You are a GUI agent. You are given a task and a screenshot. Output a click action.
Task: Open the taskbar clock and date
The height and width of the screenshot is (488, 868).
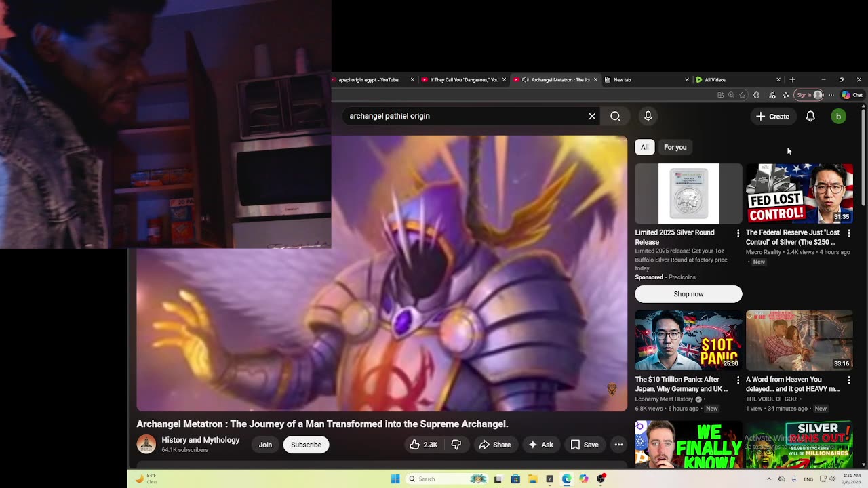coord(852,479)
